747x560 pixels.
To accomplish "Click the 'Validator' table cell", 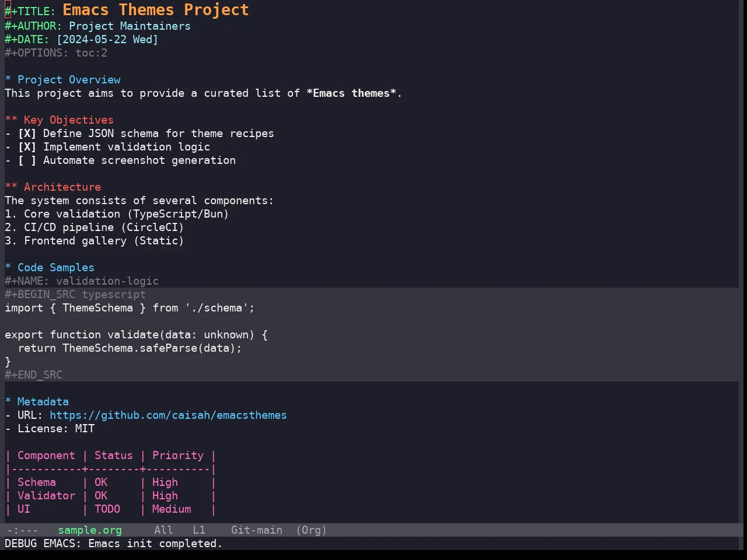I will click(x=46, y=496).
